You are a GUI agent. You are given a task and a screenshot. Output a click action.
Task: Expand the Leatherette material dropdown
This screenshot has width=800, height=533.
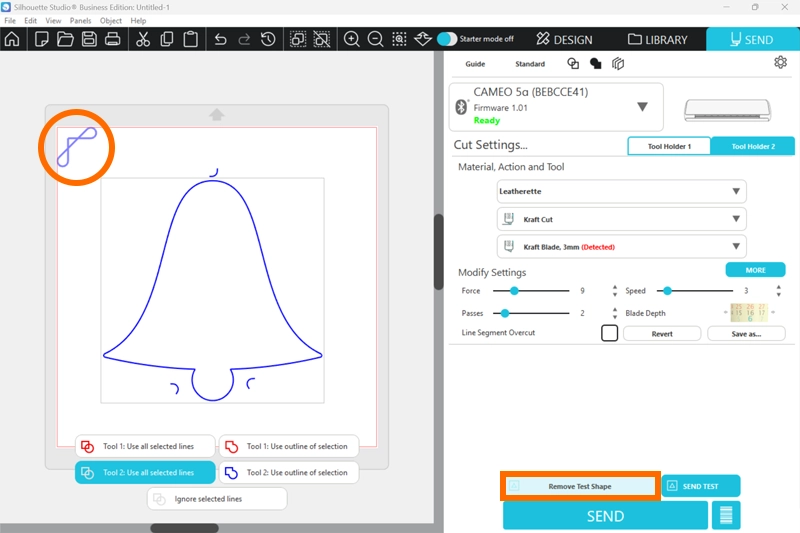621,191
